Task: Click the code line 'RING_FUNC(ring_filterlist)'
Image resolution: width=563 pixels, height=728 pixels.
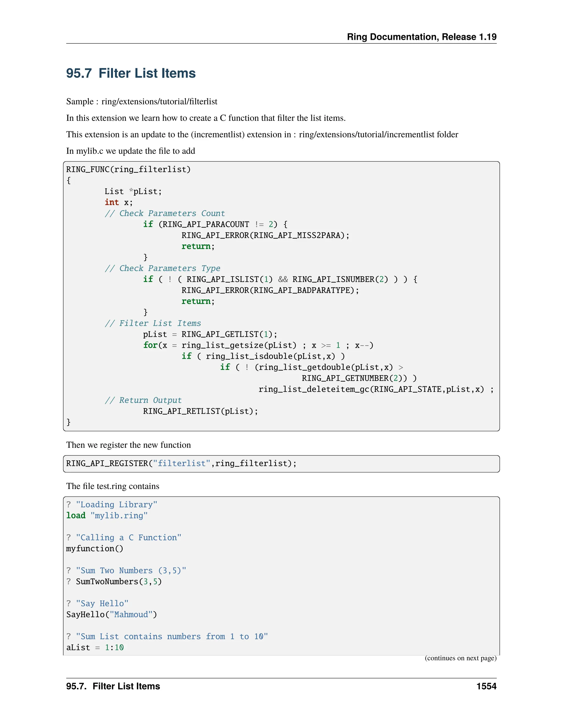Action: coord(128,169)
